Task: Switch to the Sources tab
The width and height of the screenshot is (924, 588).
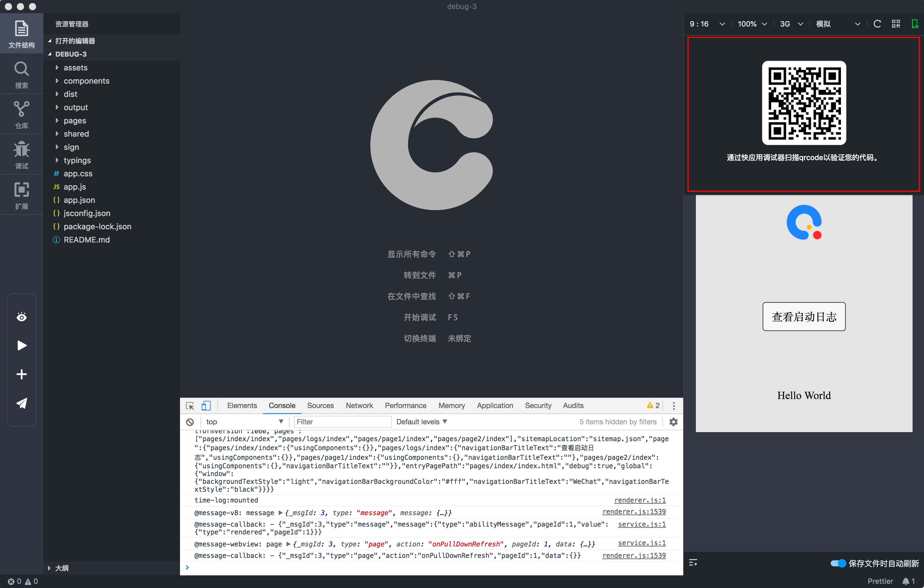Action: [x=320, y=406]
